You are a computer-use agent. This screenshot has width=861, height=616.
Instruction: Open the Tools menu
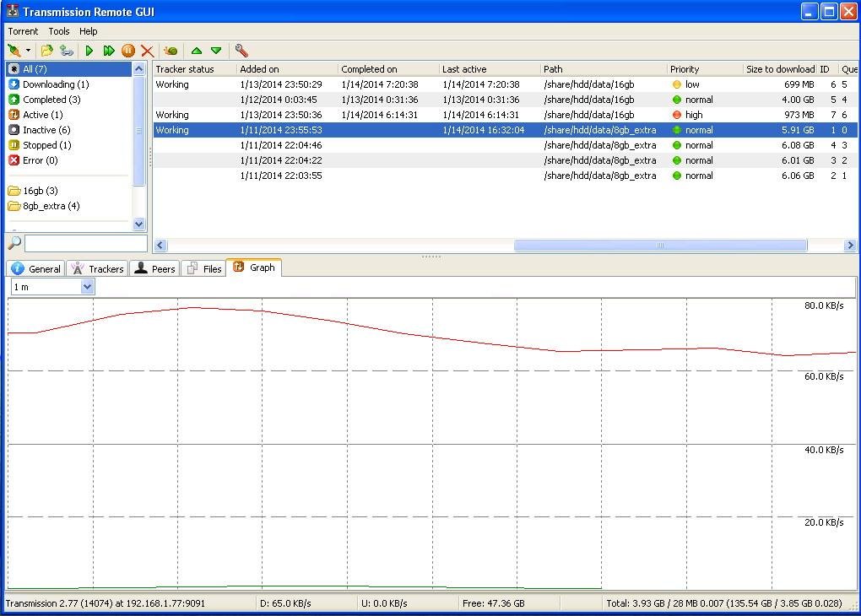tap(59, 31)
